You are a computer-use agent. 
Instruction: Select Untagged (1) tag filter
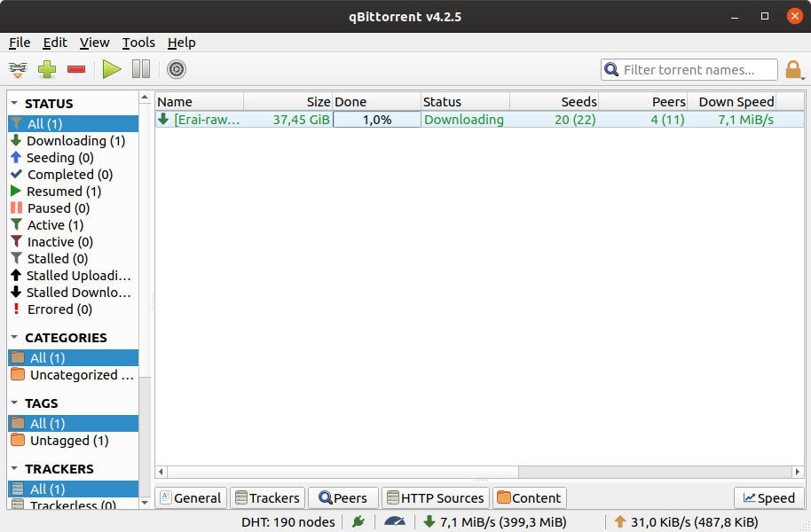[x=74, y=441]
